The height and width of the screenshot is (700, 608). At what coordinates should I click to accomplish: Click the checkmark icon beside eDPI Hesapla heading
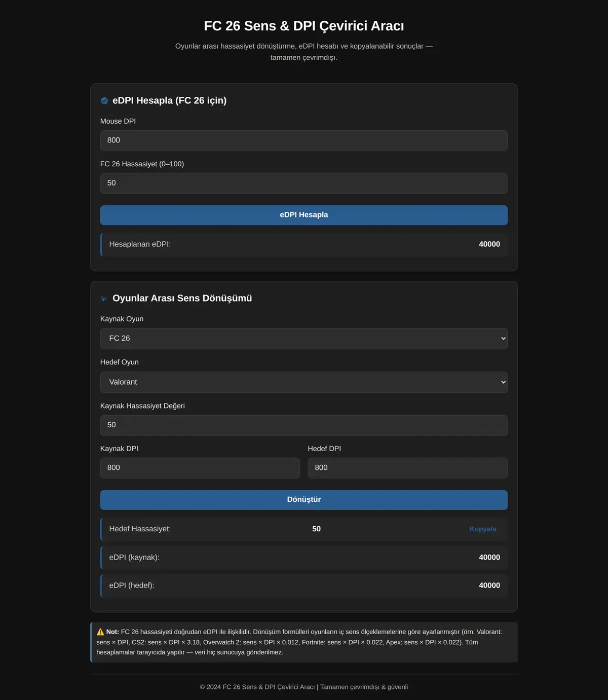tap(104, 101)
